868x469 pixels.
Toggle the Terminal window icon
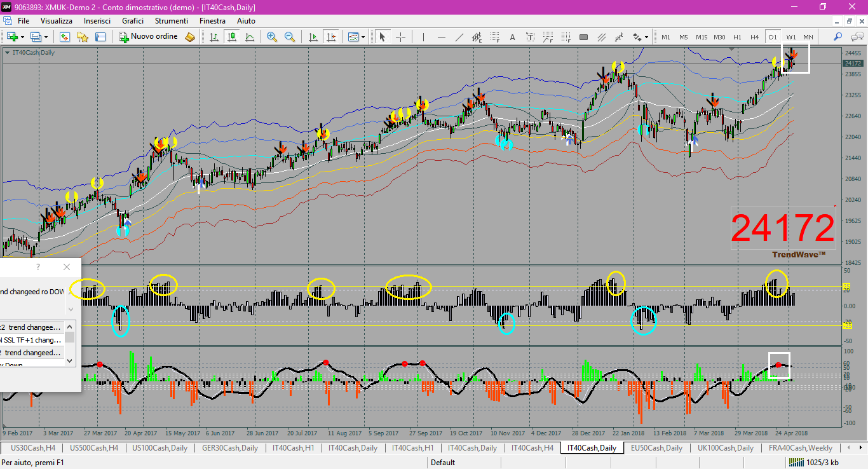[100, 37]
